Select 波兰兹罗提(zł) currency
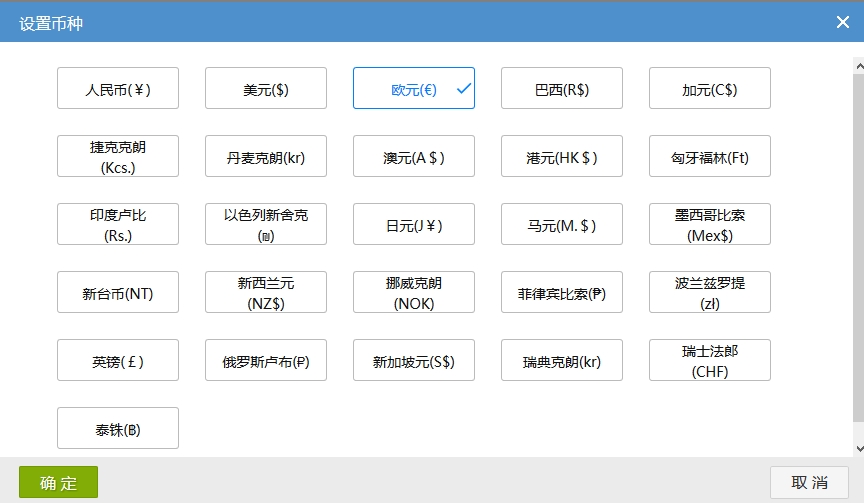Screen dimensions: 864x503 click(x=710, y=292)
